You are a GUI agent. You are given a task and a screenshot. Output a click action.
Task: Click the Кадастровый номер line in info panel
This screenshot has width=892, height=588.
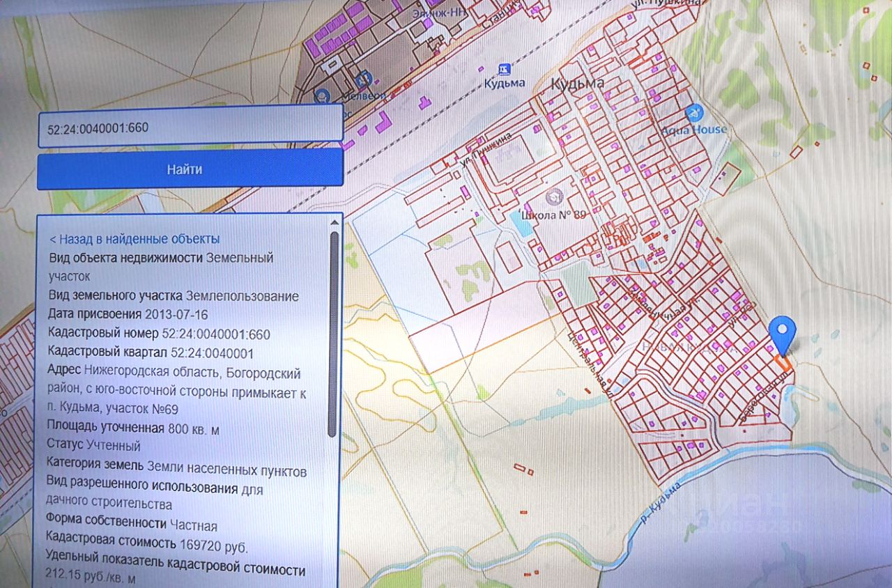click(160, 334)
